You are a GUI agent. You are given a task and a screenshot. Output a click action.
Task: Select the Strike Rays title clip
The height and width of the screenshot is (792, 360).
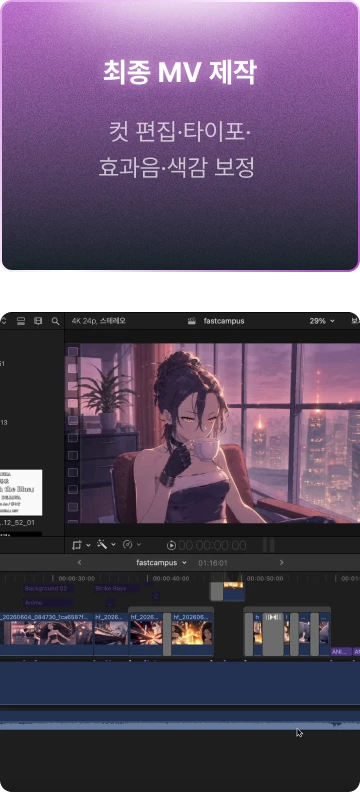(x=117, y=588)
